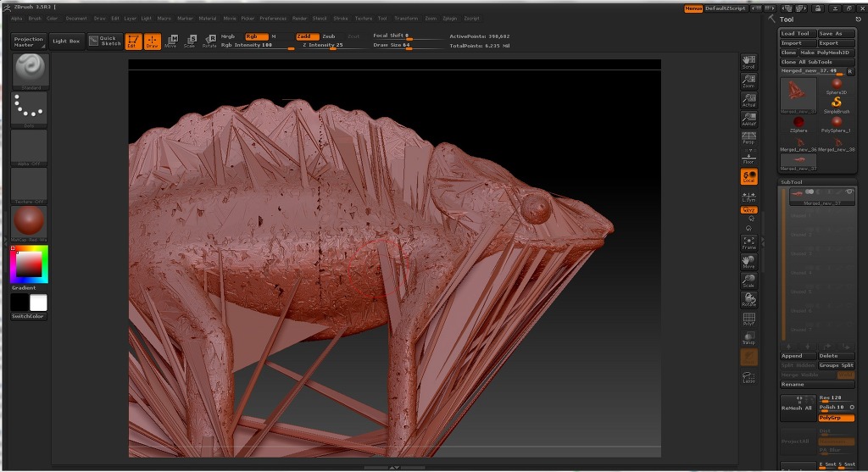The height and width of the screenshot is (472, 868).
Task: Select the Rotate transform icon
Action: tap(209, 41)
